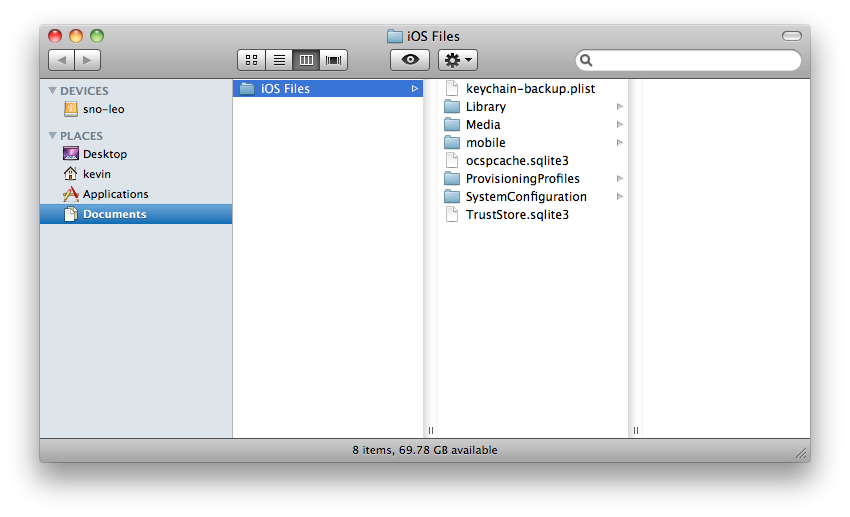Minimize the window with yellow button
Screen dimensions: 850x517
coord(76,36)
